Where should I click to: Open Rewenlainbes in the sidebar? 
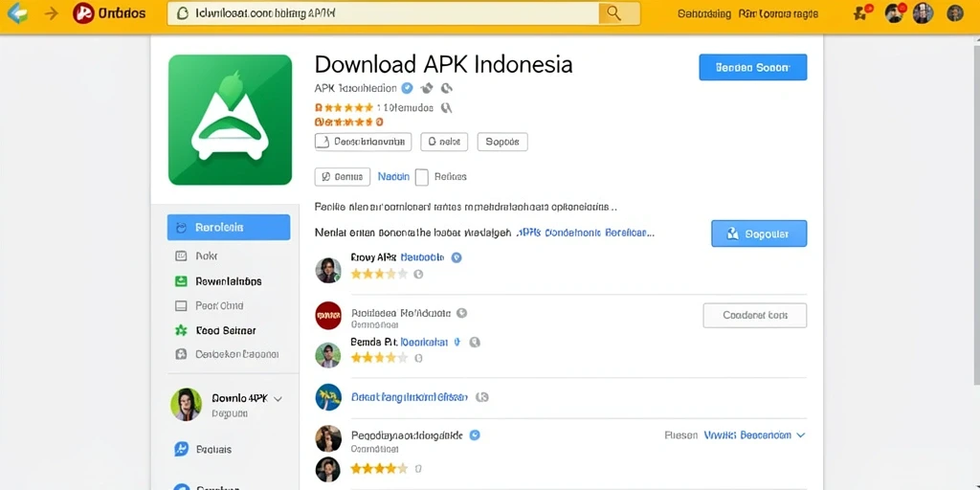(228, 281)
